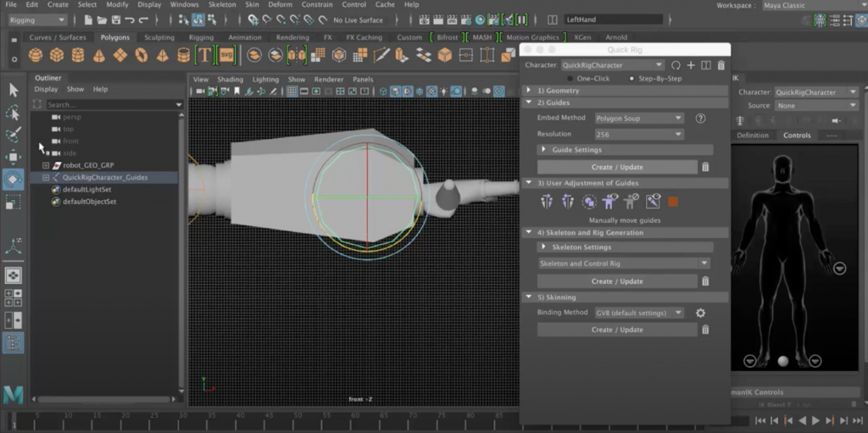Switch to the Sculpting shelf tab
The width and height of the screenshot is (868, 433).
pyautogui.click(x=159, y=37)
